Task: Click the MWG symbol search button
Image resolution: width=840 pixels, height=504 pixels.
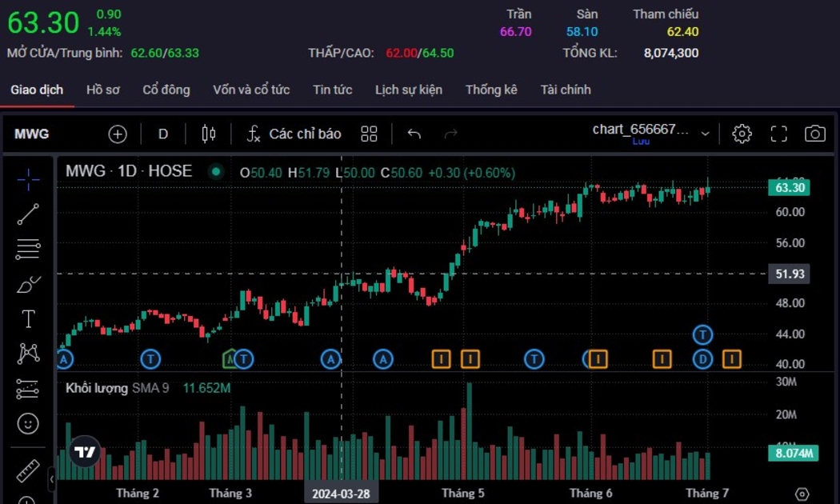Action: [x=32, y=134]
